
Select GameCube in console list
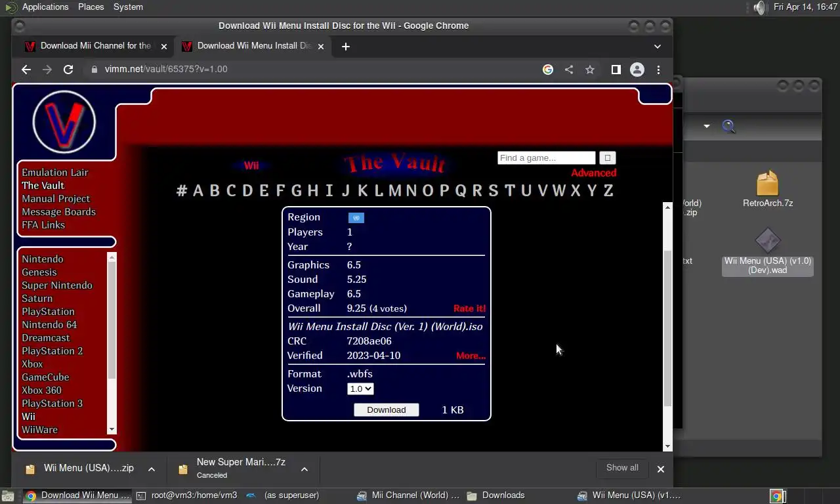(x=45, y=377)
